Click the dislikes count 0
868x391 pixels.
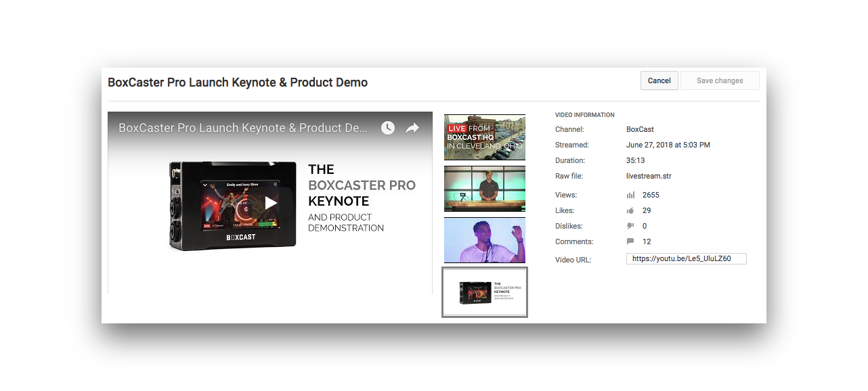[645, 226]
